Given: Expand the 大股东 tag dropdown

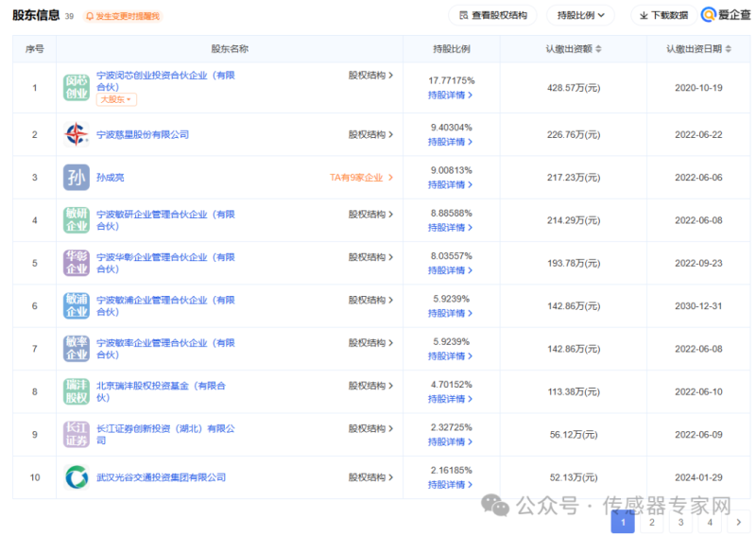Looking at the screenshot, I should pos(116,99).
